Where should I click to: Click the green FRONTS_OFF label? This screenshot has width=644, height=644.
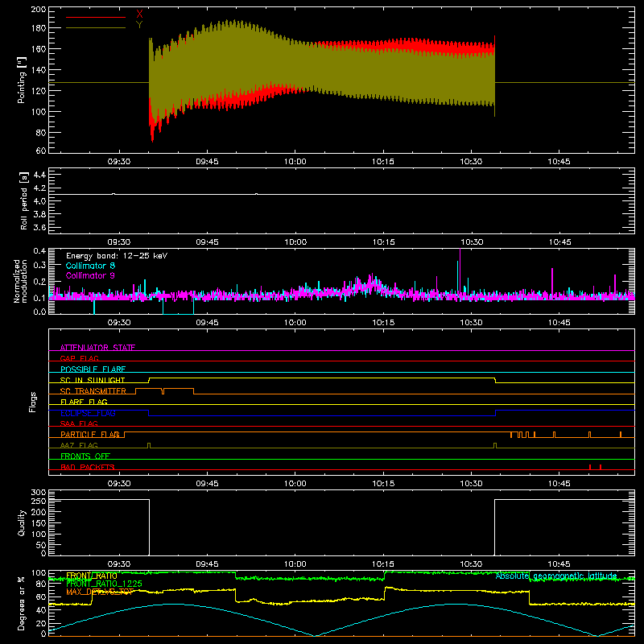(x=85, y=456)
